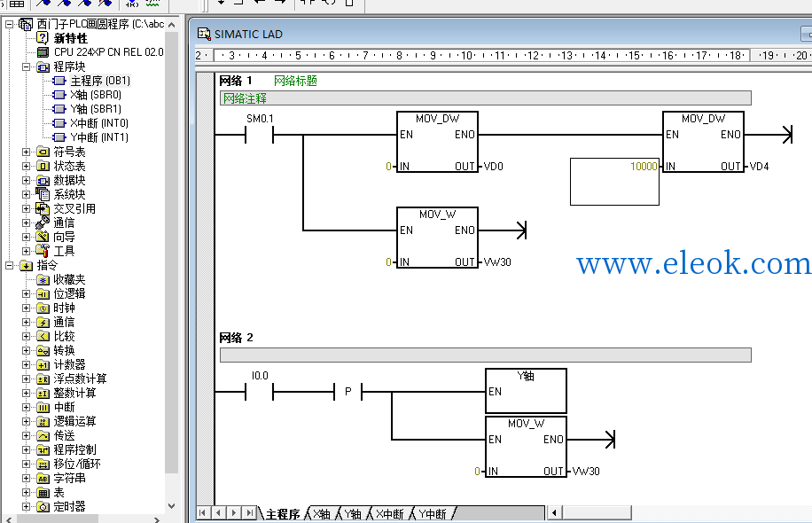Click the 向导 wizard icon
The image size is (812, 523).
(43, 237)
